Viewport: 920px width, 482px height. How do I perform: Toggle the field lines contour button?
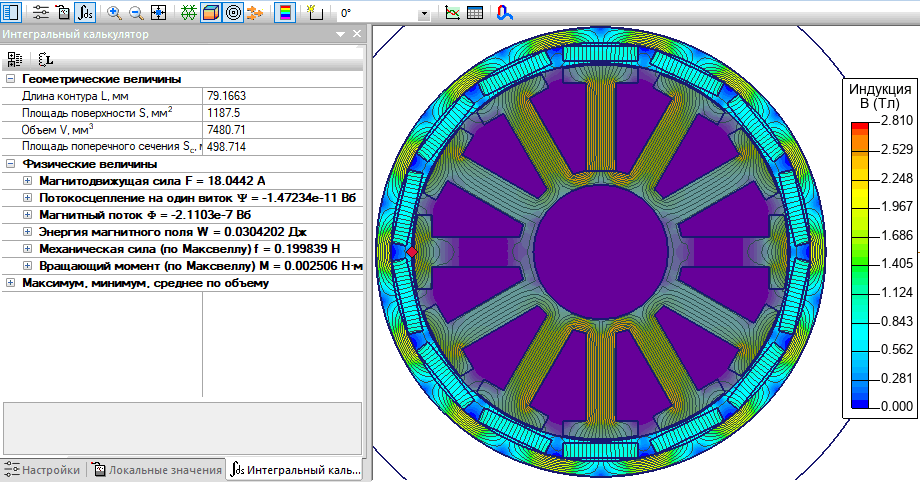[233, 13]
